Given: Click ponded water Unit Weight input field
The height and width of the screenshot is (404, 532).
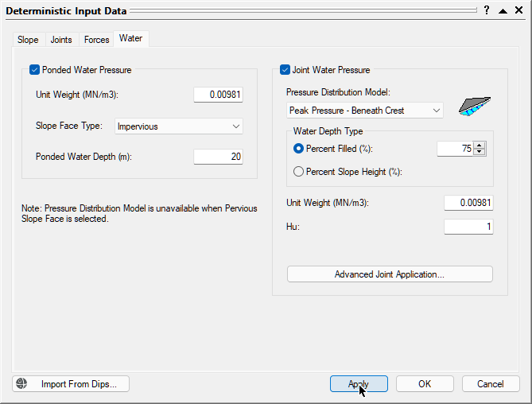Looking at the screenshot, I should (218, 95).
